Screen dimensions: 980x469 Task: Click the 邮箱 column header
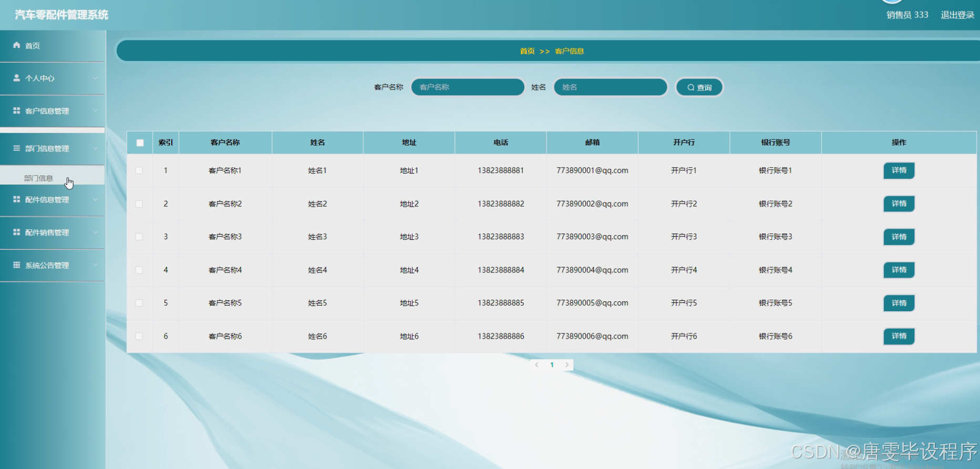(x=592, y=142)
